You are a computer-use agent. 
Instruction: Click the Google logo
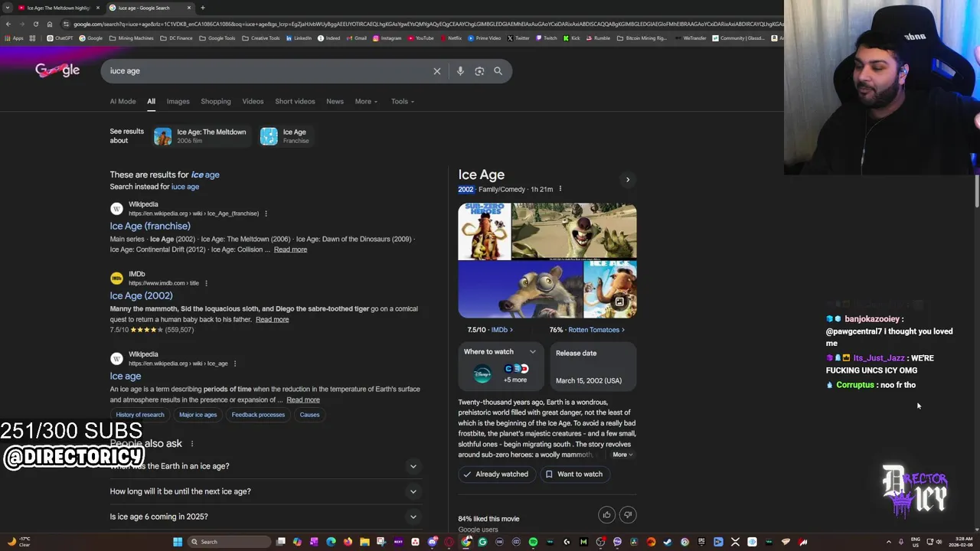(x=57, y=70)
